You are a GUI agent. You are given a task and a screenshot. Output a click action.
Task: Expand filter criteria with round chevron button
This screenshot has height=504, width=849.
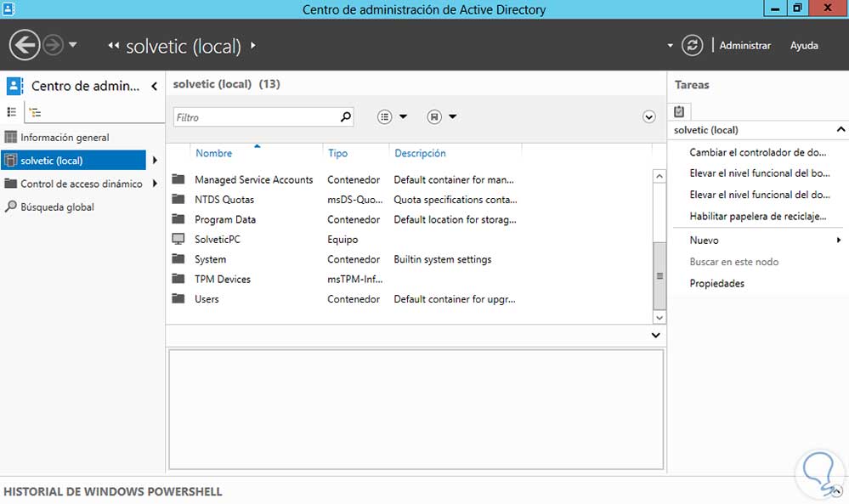tap(648, 117)
